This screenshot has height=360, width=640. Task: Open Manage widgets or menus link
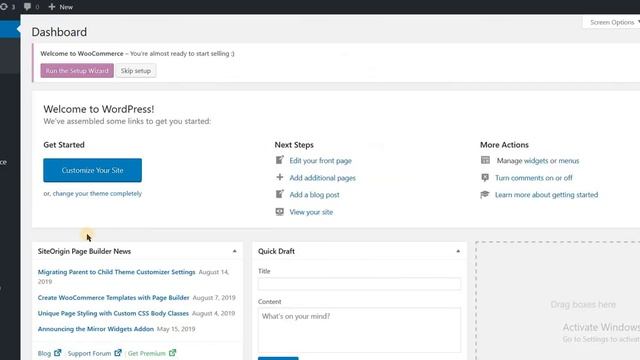click(538, 161)
